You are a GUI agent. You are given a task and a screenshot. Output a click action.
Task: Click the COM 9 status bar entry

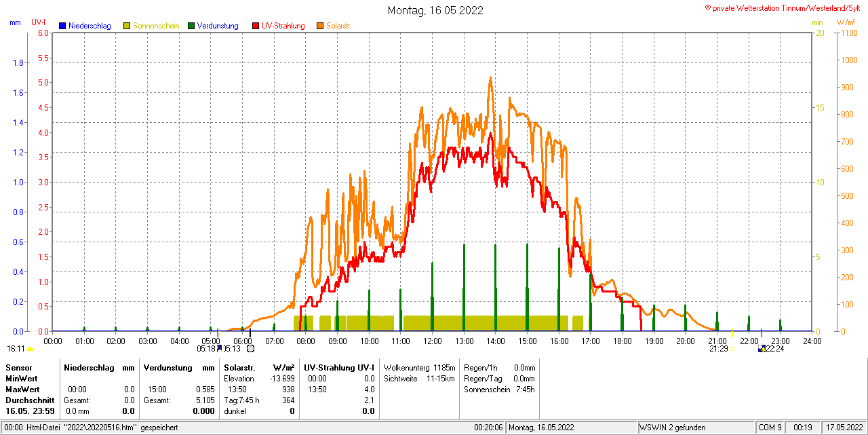tap(770, 428)
